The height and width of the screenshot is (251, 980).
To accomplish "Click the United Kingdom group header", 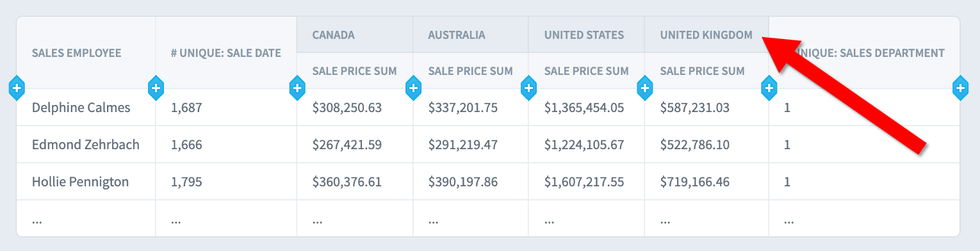I will click(706, 35).
